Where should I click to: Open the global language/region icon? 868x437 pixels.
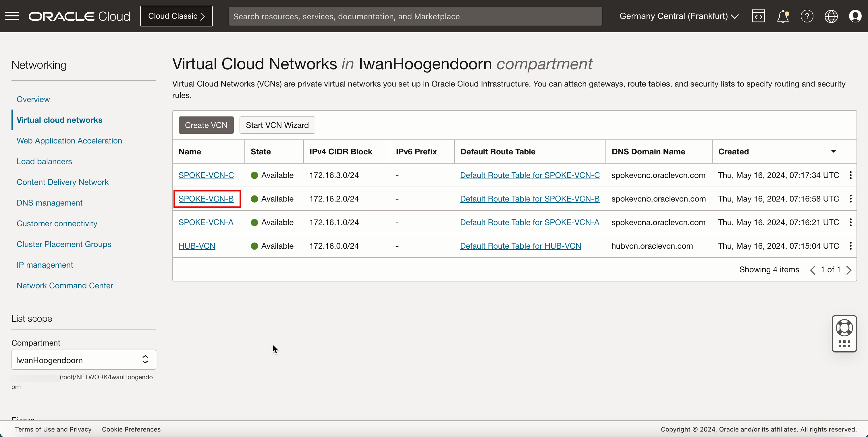click(831, 16)
